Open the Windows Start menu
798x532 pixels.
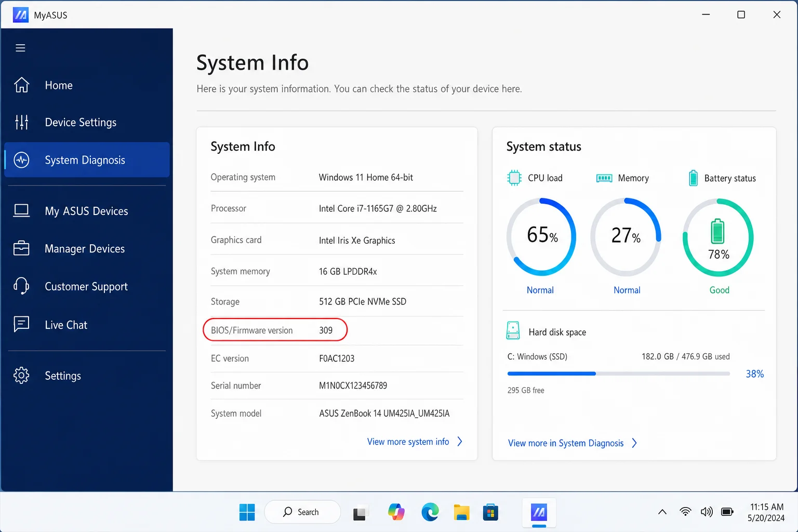247,512
